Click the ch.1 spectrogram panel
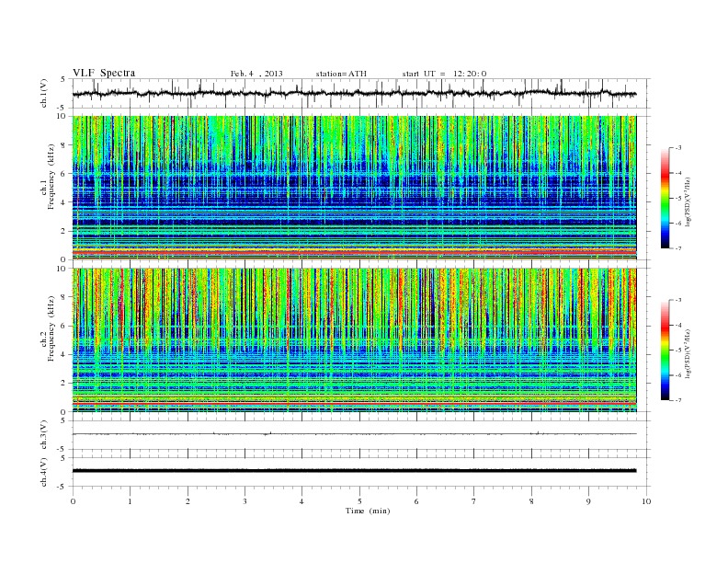 354,188
